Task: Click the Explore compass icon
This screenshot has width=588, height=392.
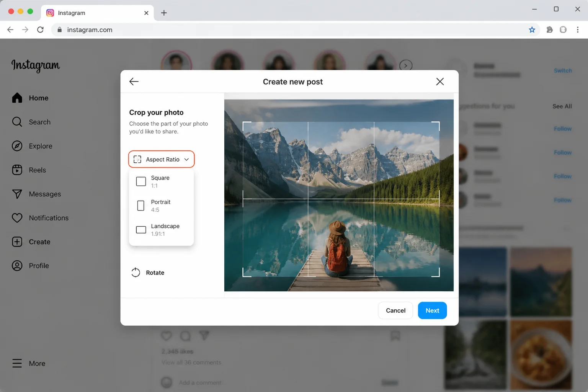Action: [x=17, y=146]
